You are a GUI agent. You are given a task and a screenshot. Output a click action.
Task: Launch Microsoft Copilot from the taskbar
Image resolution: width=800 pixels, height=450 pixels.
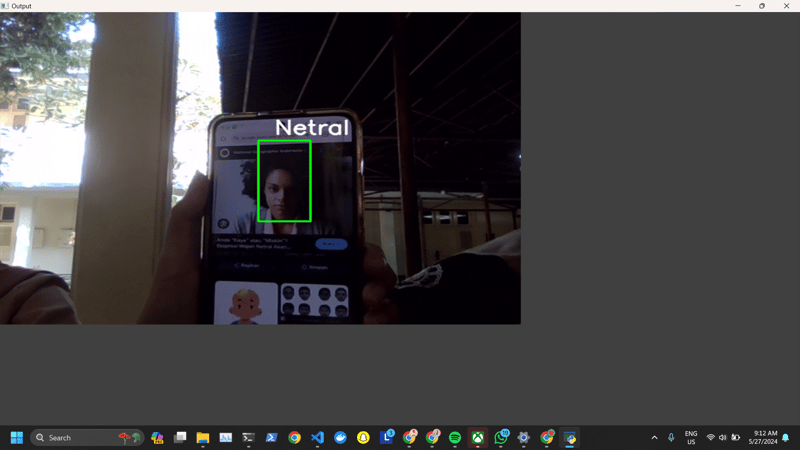[x=157, y=438]
